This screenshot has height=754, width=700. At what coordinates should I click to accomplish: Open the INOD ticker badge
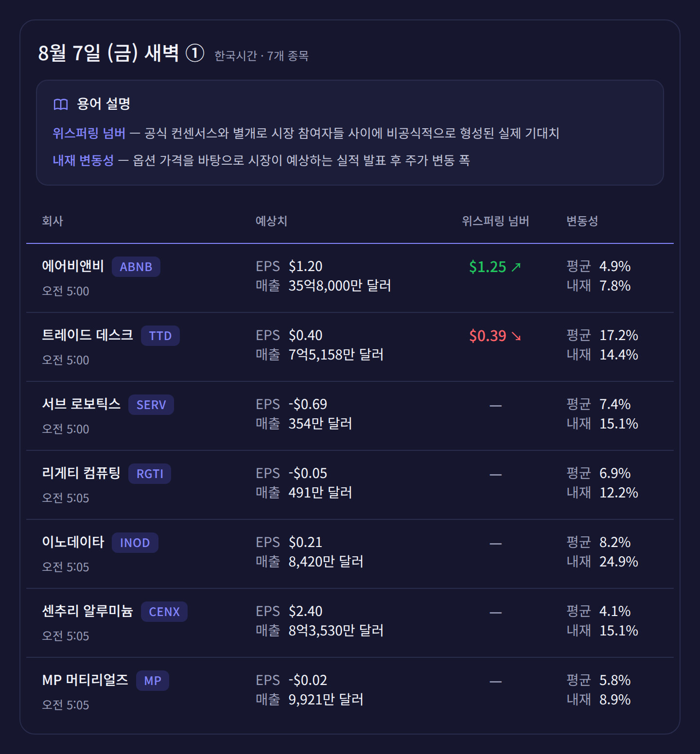[135, 543]
